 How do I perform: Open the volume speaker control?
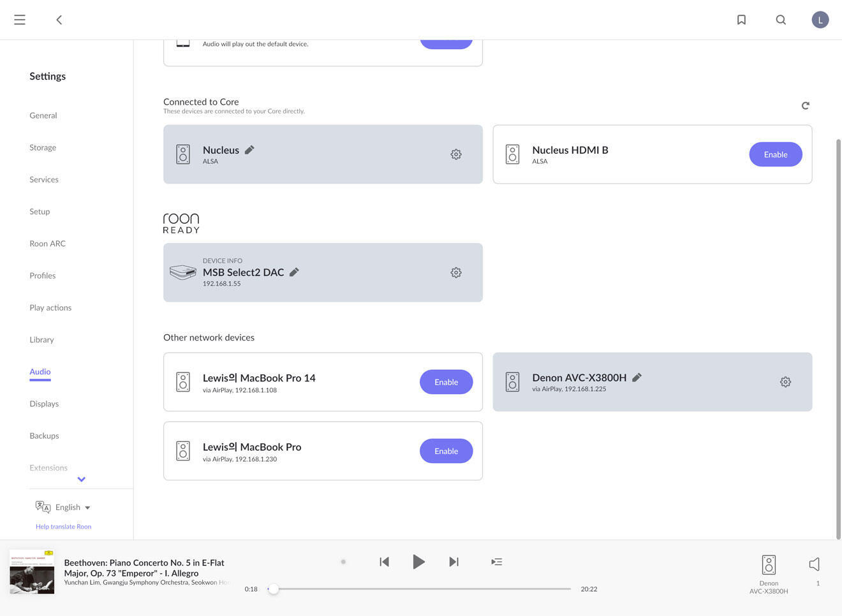point(815,564)
